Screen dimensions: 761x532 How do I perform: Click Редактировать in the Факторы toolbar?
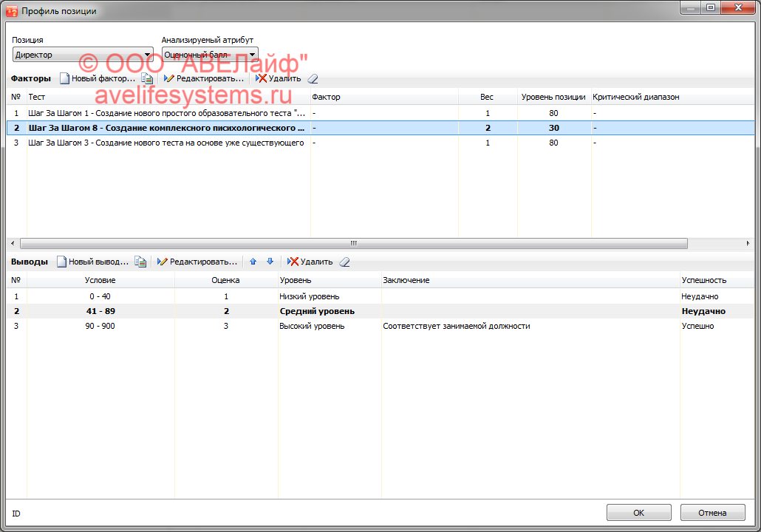(204, 78)
